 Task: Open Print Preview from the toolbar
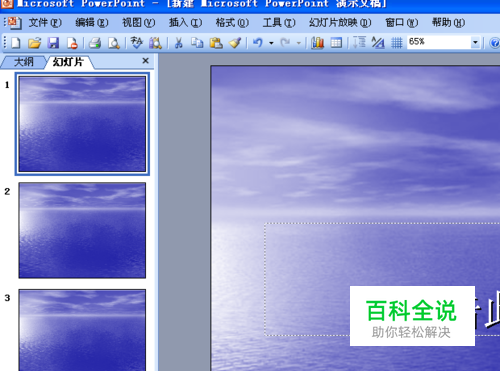click(114, 43)
